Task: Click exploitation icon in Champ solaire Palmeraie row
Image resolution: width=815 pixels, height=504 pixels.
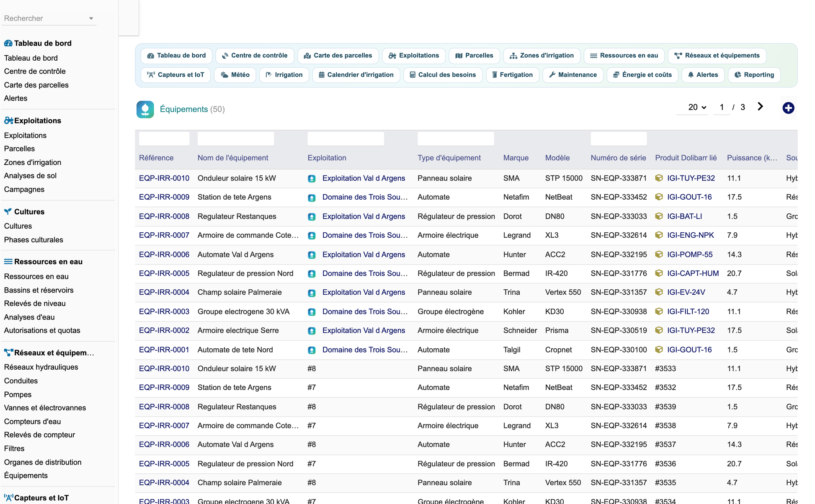Action: [x=312, y=293]
